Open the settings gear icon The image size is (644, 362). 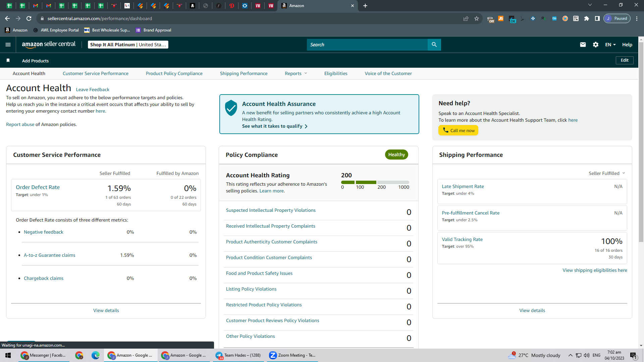[x=596, y=45]
